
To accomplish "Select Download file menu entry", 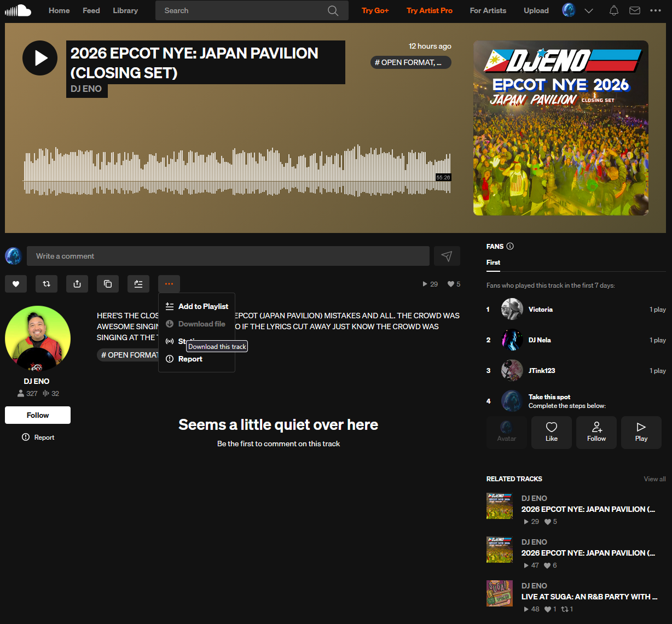I will coord(197,324).
